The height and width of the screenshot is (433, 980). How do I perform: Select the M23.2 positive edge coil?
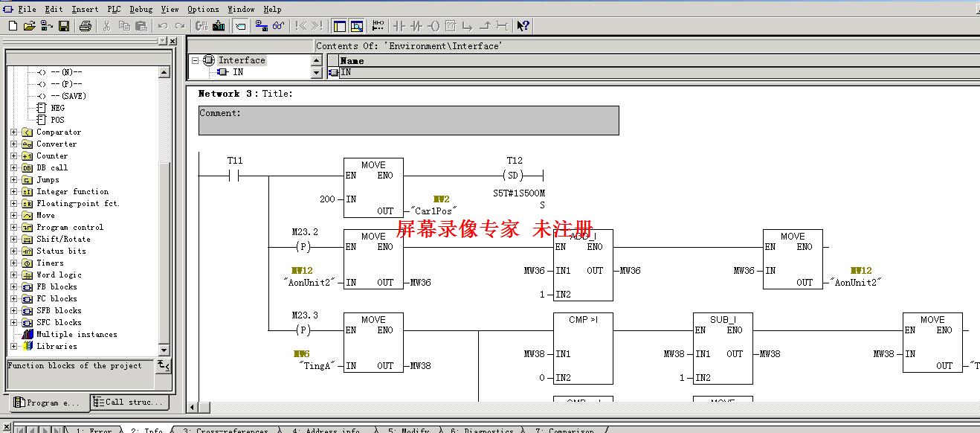(302, 247)
